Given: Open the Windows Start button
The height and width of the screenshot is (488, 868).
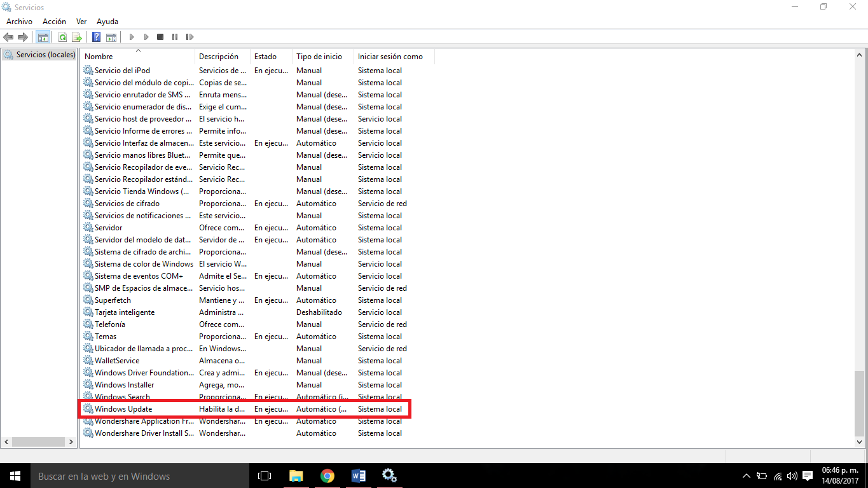Looking at the screenshot, I should tap(15, 476).
